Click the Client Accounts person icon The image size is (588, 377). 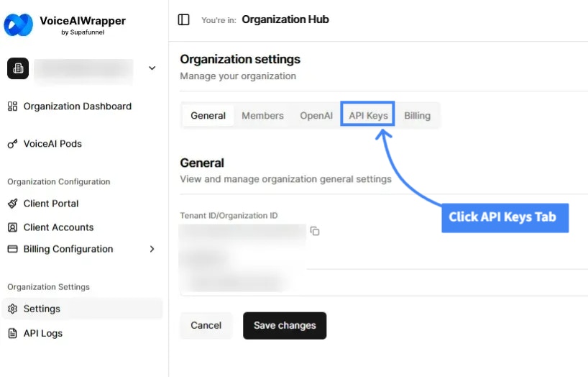pyautogui.click(x=12, y=227)
